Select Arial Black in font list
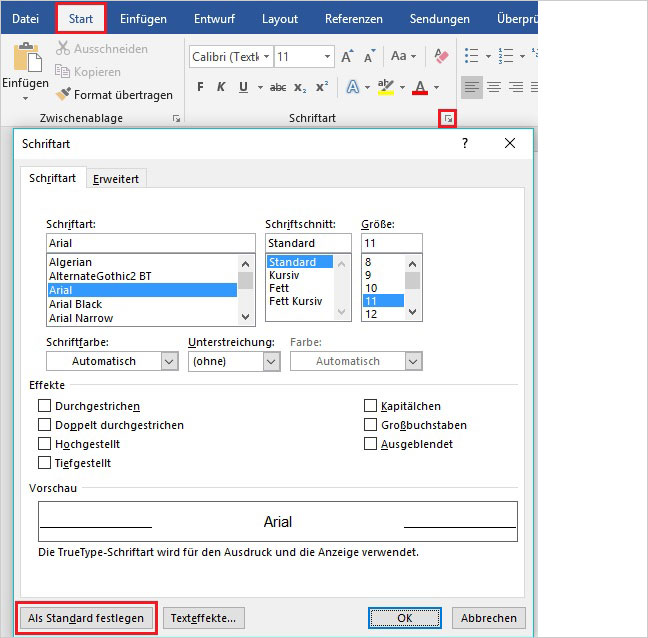 pyautogui.click(x=142, y=304)
